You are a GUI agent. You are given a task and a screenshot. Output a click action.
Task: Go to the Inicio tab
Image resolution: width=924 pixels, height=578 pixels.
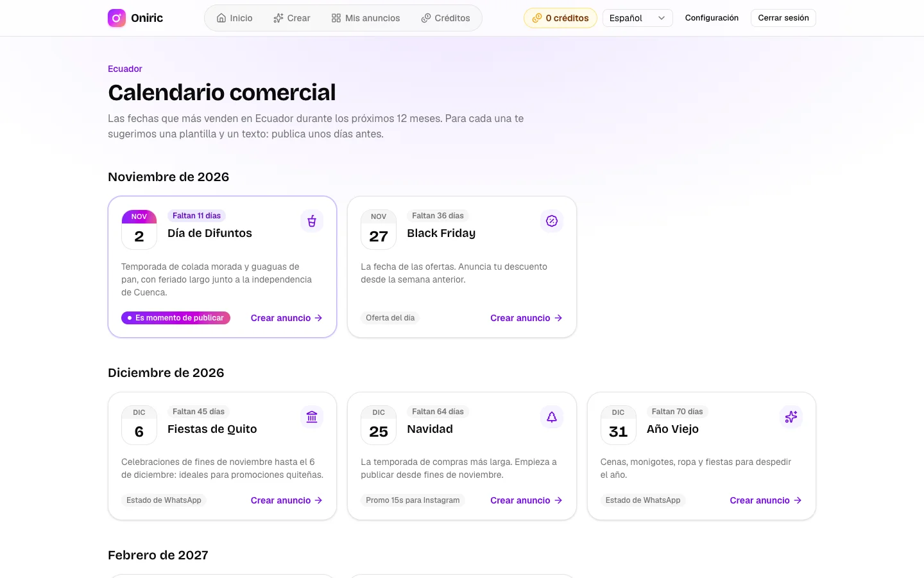(234, 18)
